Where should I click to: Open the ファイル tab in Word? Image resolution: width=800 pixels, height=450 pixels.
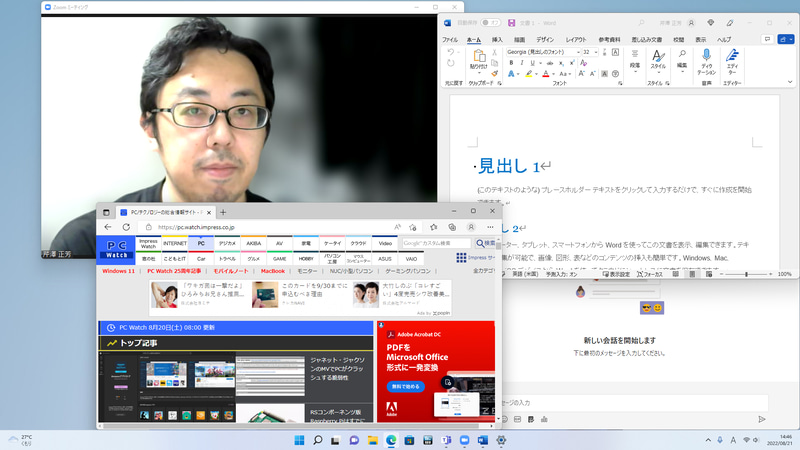pyautogui.click(x=450, y=40)
